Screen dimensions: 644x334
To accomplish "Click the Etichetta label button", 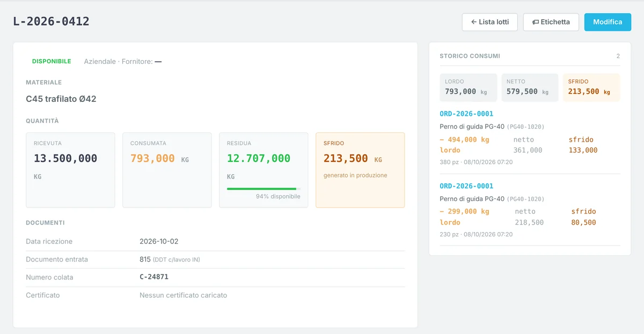I will (551, 22).
